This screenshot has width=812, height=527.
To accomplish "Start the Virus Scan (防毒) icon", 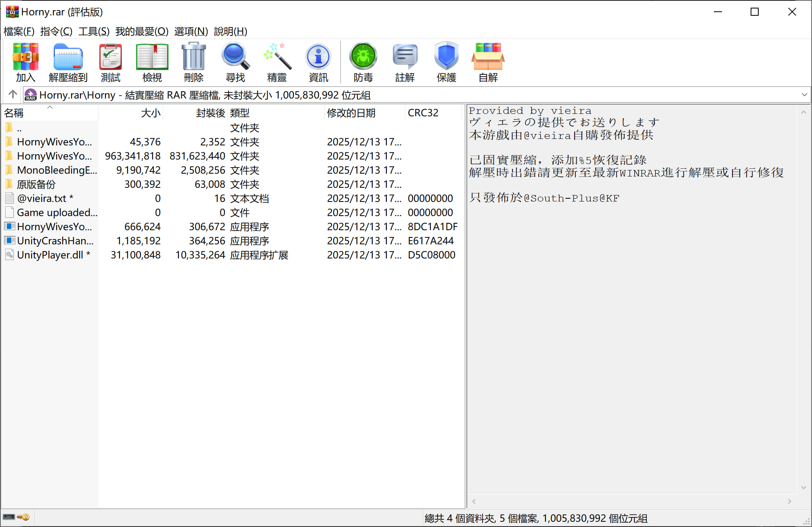I will [x=363, y=62].
